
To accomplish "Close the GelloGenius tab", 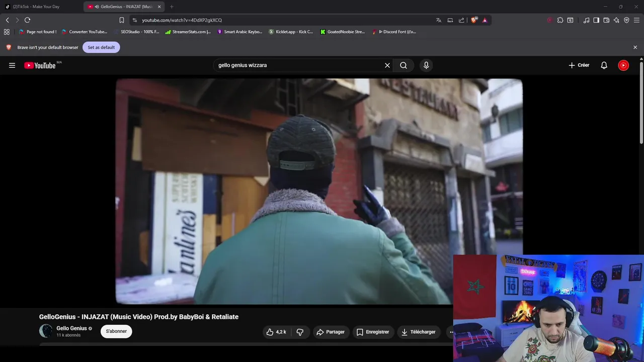I will [159, 7].
